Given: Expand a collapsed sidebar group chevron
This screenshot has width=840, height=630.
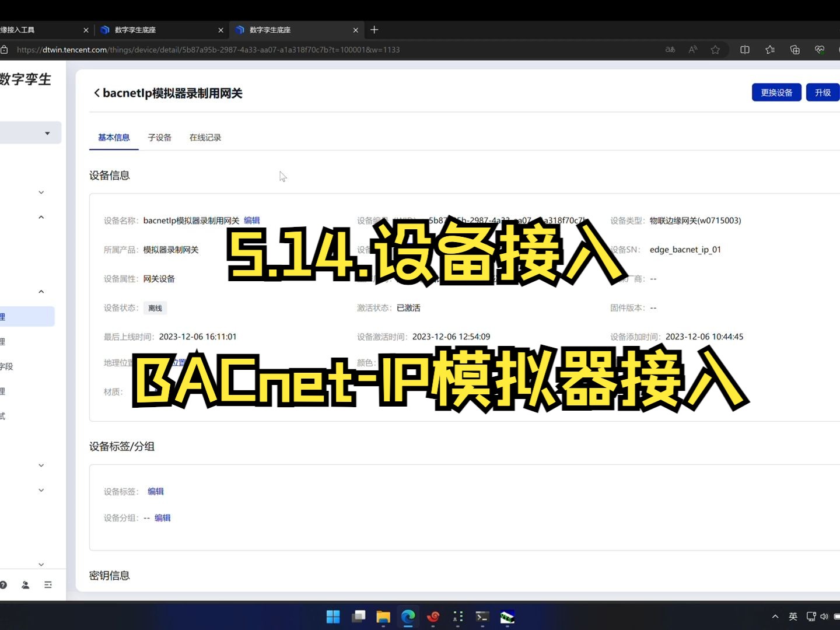Looking at the screenshot, I should (41, 192).
